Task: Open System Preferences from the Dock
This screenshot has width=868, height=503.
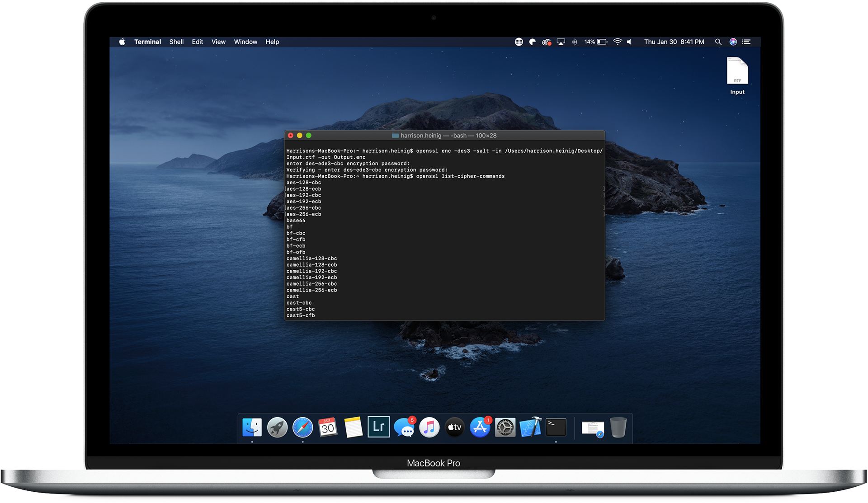Action: point(505,427)
